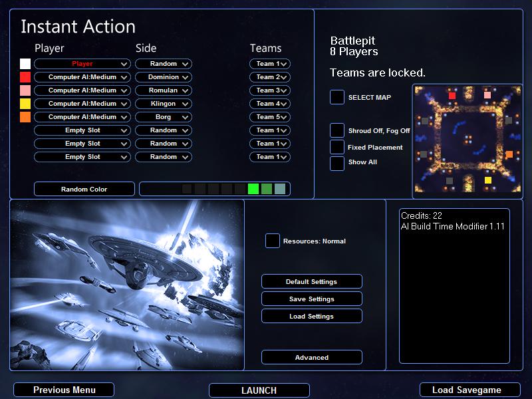Click pink start position on the minimap
The image size is (532, 399).
(x=487, y=95)
